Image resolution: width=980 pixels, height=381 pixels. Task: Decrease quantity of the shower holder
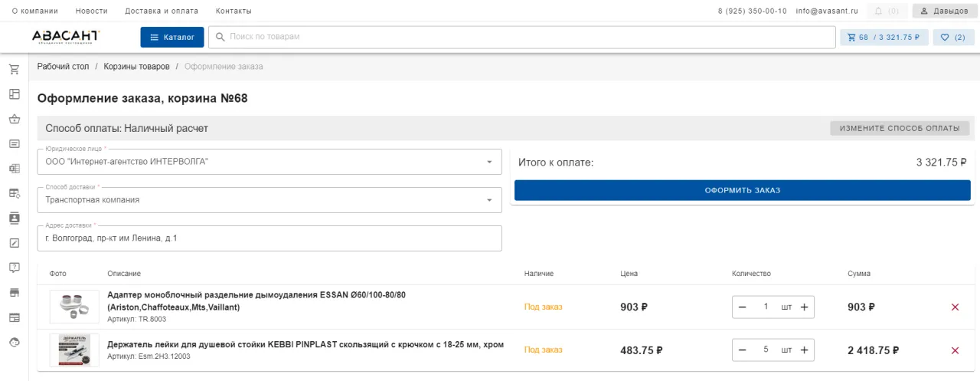742,350
